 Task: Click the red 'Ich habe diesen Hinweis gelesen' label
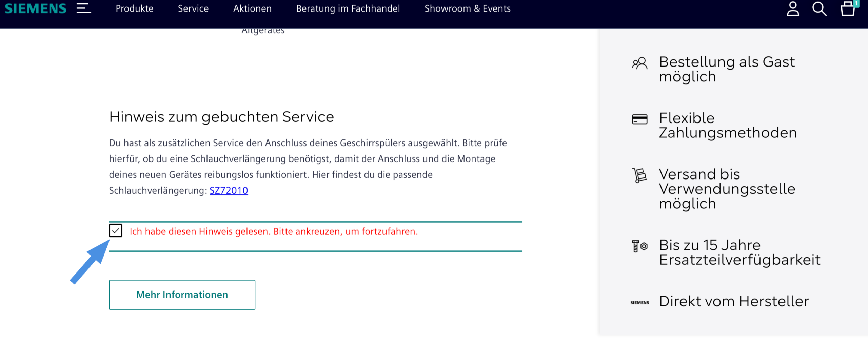tap(274, 231)
